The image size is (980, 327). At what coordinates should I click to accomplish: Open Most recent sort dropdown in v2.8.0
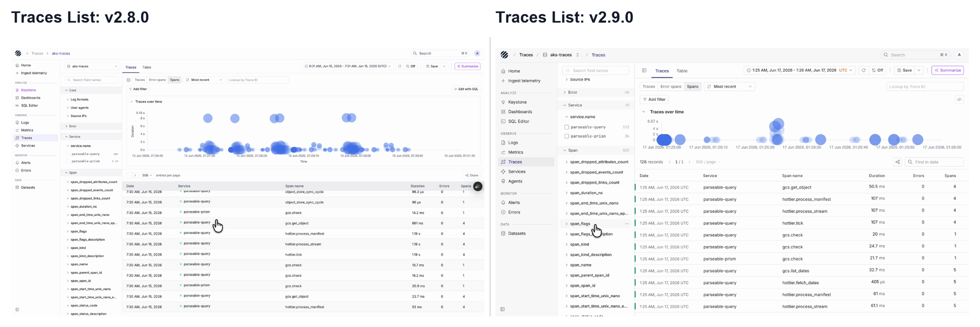(204, 80)
